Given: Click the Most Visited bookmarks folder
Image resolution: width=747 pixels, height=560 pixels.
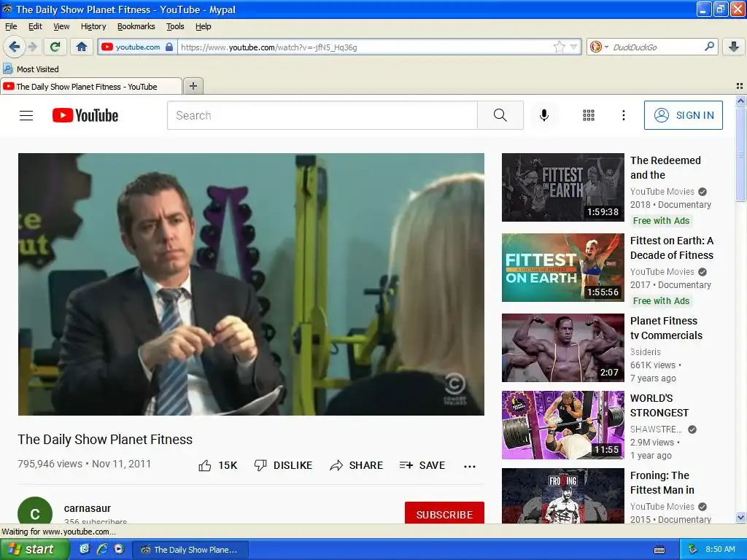Looking at the screenshot, I should point(31,69).
